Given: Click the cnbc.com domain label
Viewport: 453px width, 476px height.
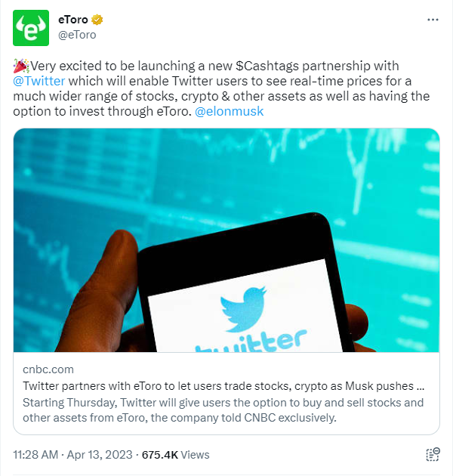Looking at the screenshot, I should 48,369.
